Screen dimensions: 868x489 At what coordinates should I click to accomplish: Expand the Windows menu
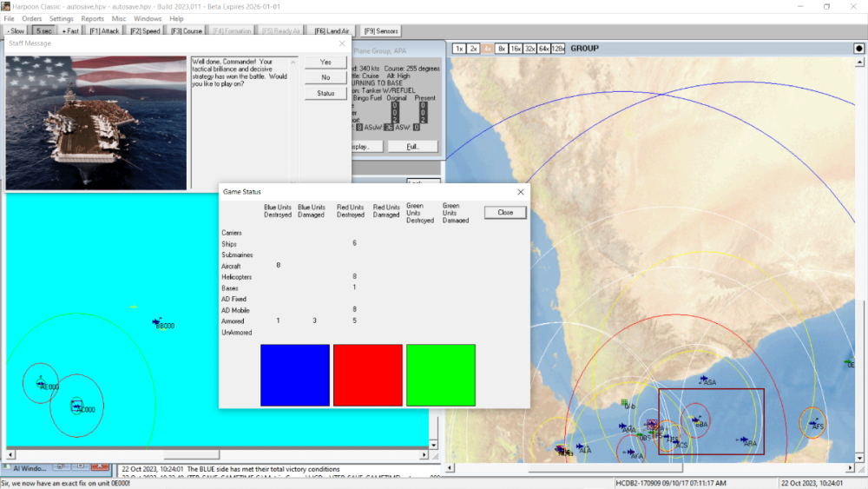tap(148, 18)
